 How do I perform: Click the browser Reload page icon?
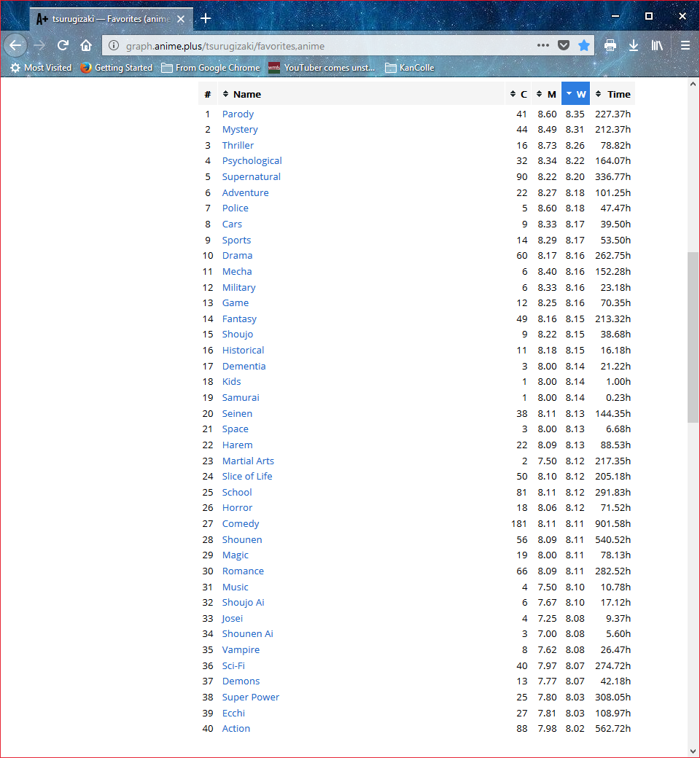[63, 45]
